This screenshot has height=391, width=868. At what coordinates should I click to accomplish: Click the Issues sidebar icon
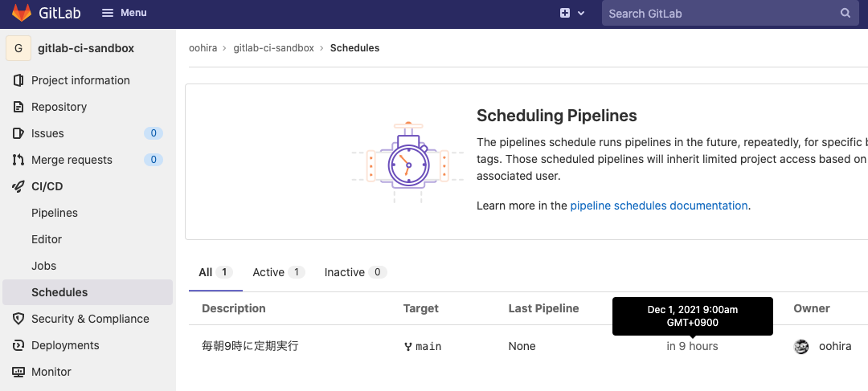point(18,133)
